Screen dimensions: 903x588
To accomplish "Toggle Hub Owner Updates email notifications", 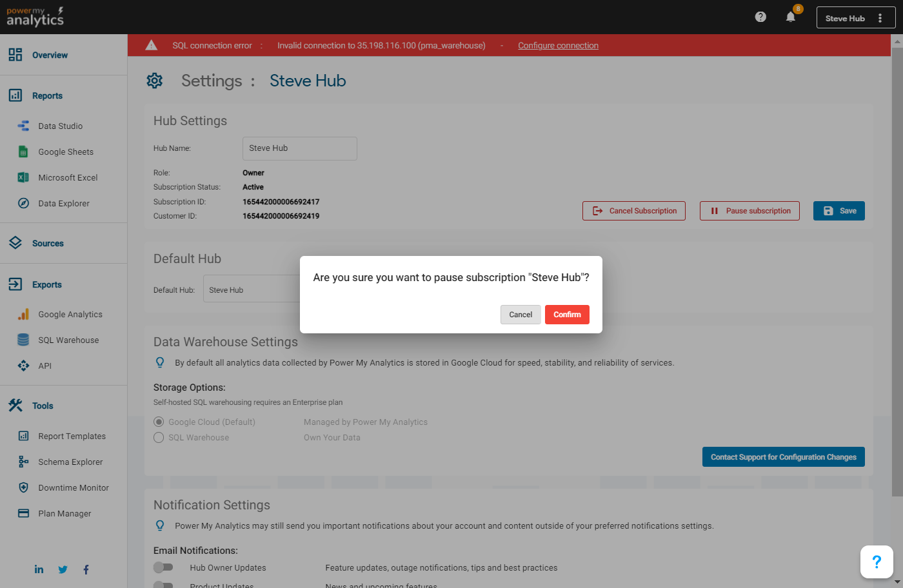I will [163, 567].
